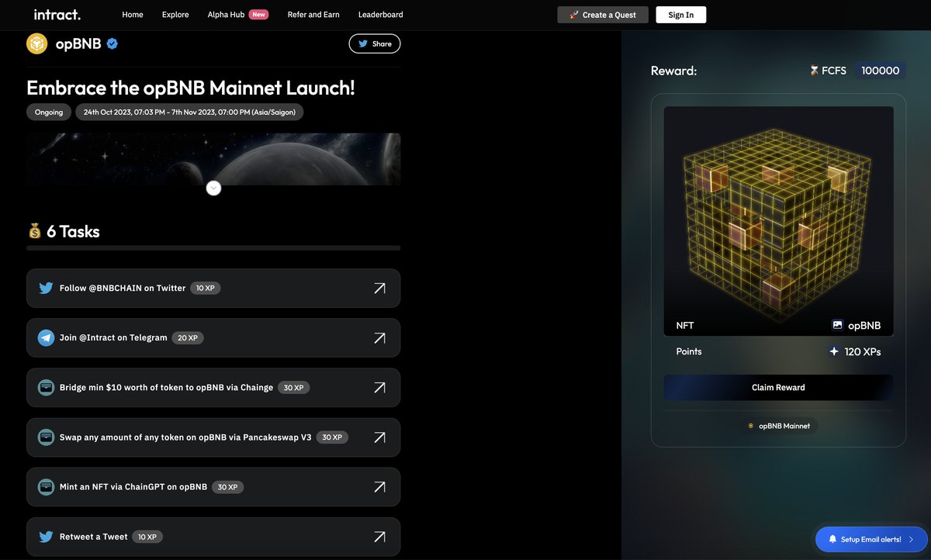Click the 'Bridge min $10 worth of token' task text
This screenshot has height=560, width=931.
click(x=166, y=388)
